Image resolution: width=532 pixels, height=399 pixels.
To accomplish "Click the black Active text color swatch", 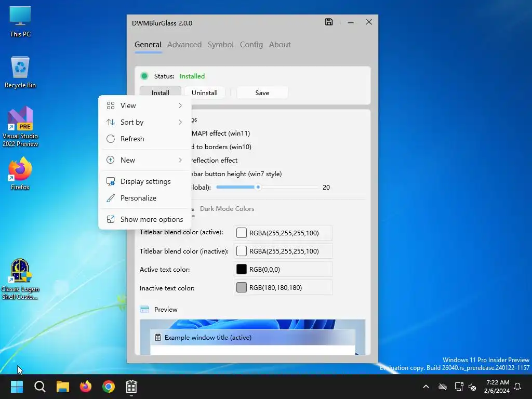I will tap(241, 270).
